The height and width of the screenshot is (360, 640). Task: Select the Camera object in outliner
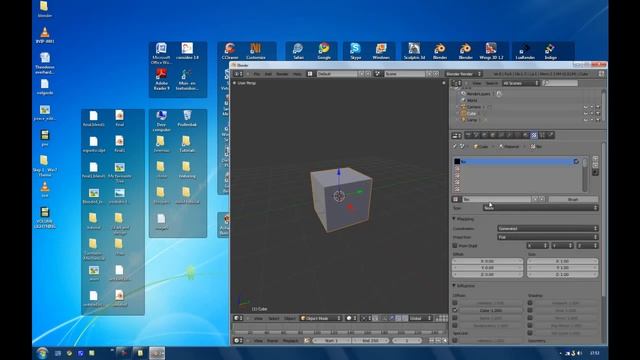coord(473,107)
